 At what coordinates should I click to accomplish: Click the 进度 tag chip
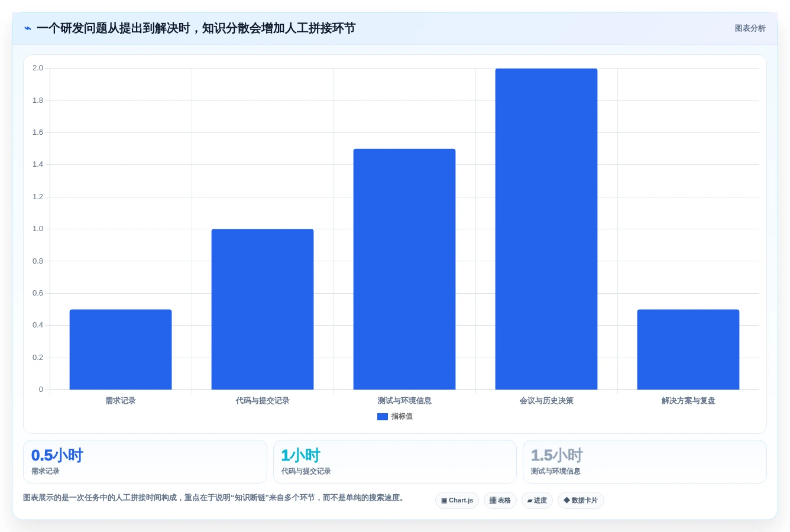click(537, 501)
